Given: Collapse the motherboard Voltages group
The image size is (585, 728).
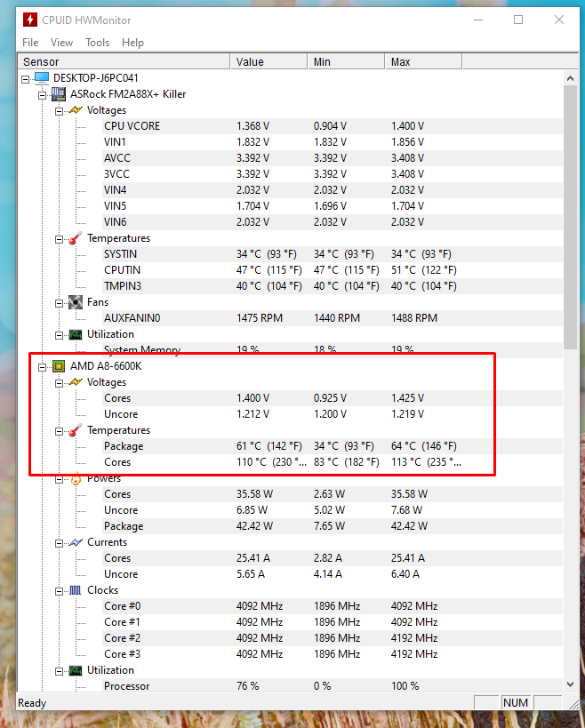Looking at the screenshot, I should [x=59, y=111].
